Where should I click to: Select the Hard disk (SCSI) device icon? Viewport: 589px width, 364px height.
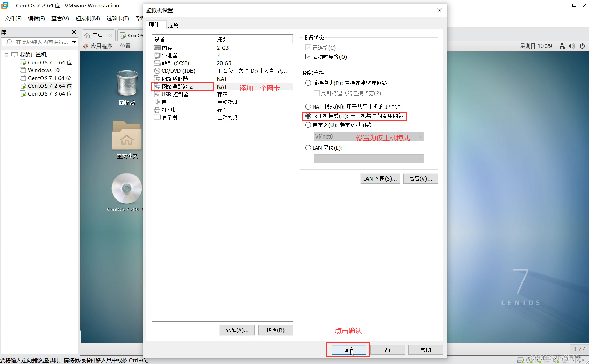click(157, 63)
